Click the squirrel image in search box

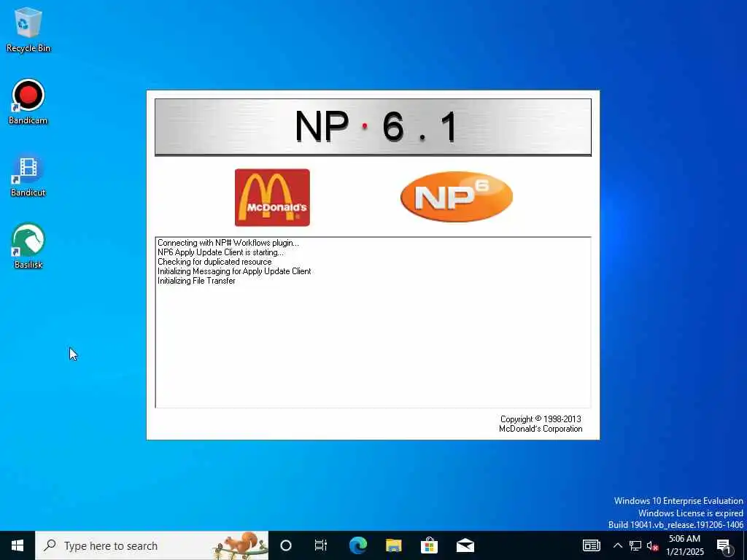(241, 545)
